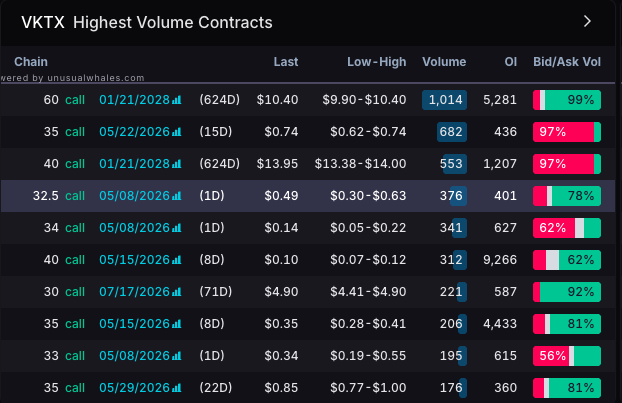622x403 pixels.
Task: Sort by the Volume column header
Action: coord(444,62)
